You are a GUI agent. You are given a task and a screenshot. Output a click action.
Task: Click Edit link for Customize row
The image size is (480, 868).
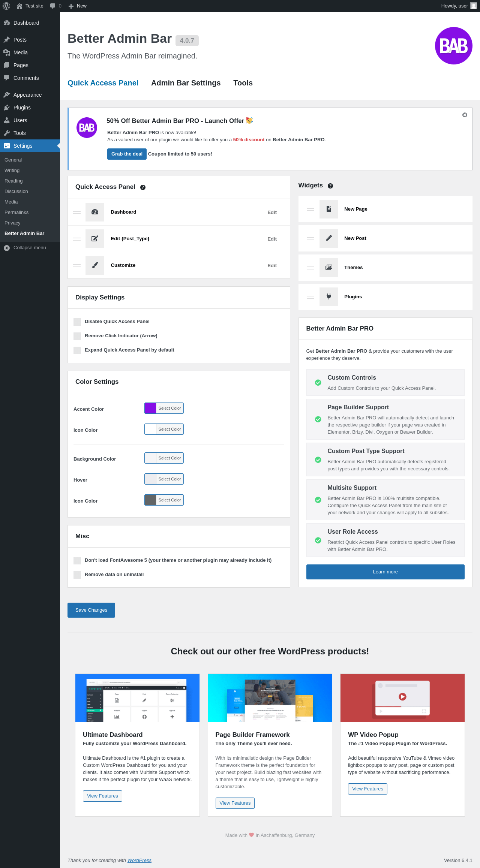pyautogui.click(x=272, y=266)
